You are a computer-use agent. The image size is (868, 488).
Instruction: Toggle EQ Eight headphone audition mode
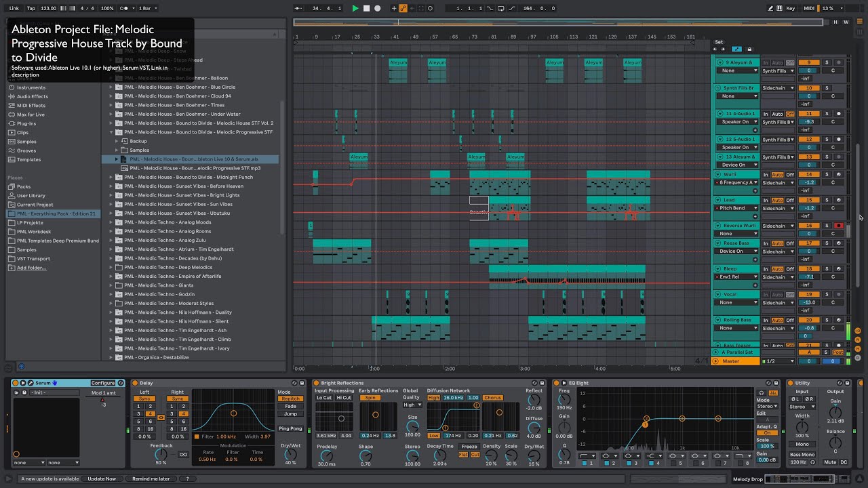762,393
